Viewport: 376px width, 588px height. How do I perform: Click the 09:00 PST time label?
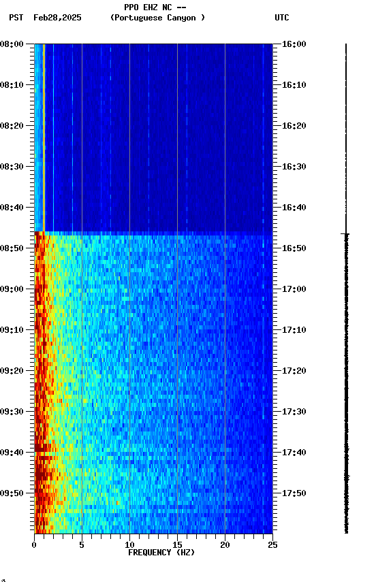(12, 289)
